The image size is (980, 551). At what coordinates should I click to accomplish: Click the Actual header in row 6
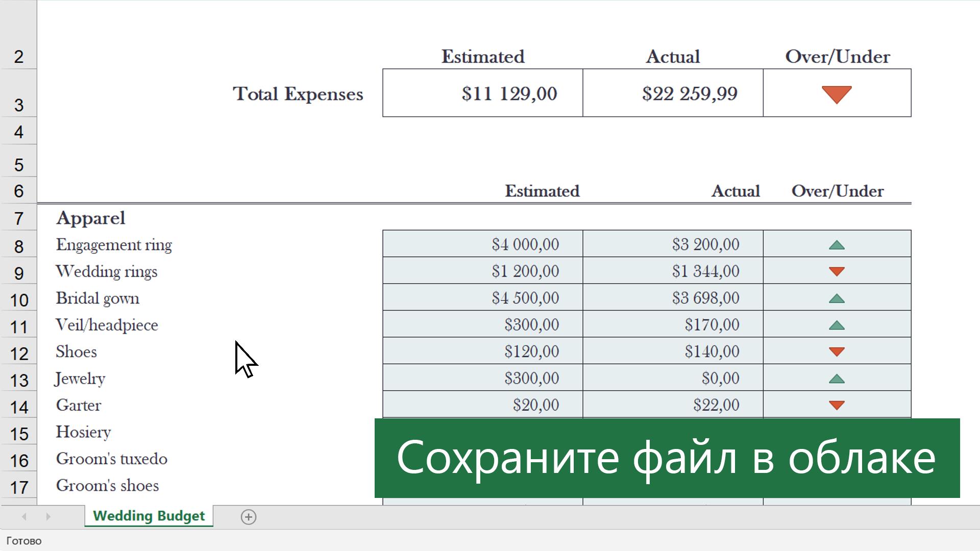(x=736, y=191)
